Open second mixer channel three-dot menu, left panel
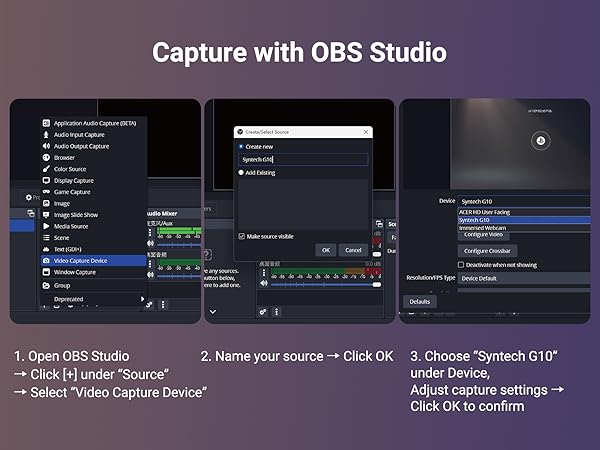 [x=150, y=264]
